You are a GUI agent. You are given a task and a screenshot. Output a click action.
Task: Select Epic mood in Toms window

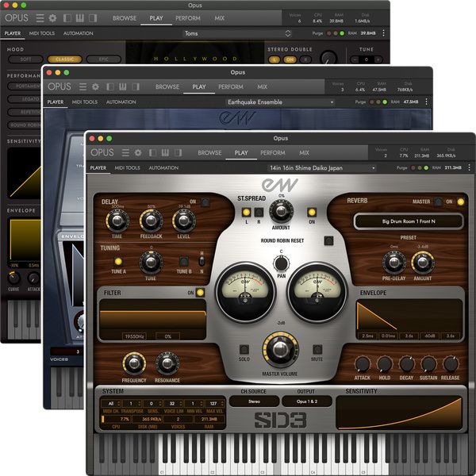103,59
